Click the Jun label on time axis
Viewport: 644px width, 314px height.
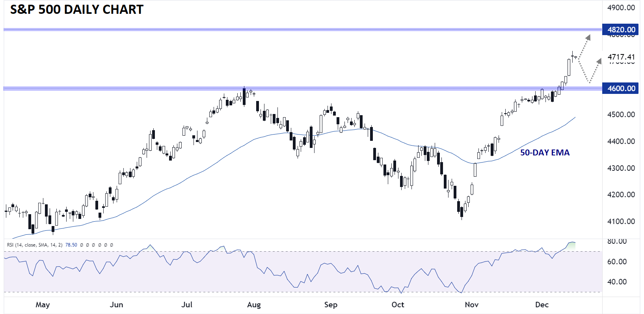click(116, 305)
